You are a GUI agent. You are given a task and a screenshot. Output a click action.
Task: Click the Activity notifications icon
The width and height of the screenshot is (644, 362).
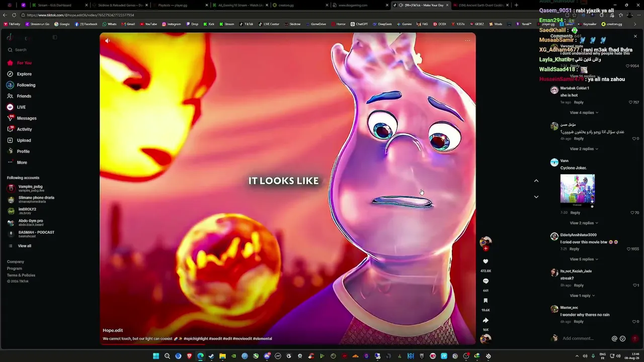click(x=10, y=129)
